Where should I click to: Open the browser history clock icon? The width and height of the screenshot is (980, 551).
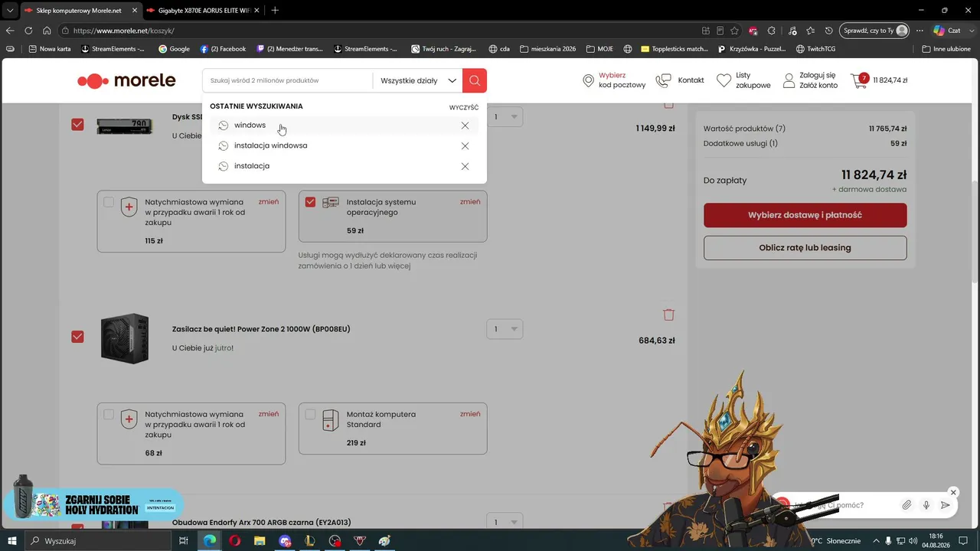(829, 31)
